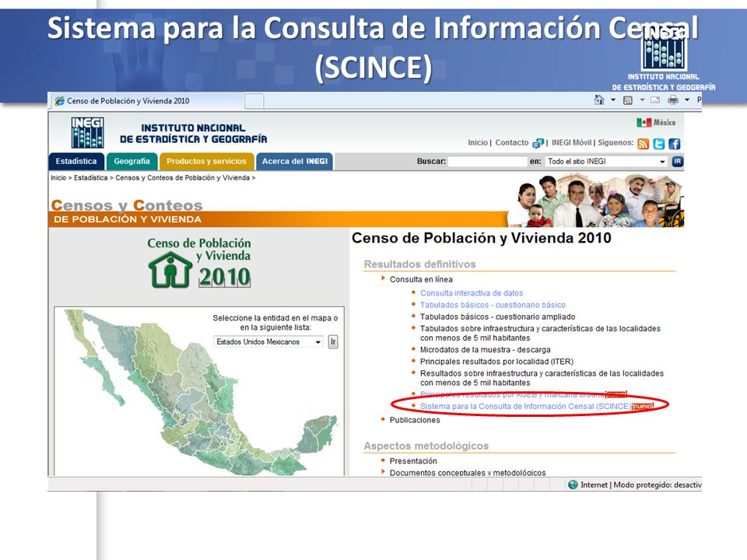This screenshot has height=560, width=747.
Task: Open the Acerca del INEGI tab
Action: [294, 162]
